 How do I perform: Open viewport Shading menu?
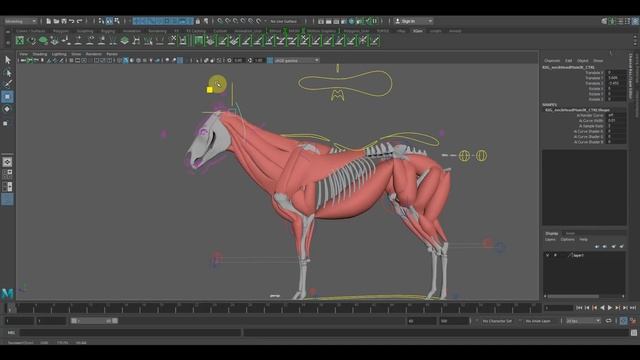pyautogui.click(x=40, y=54)
